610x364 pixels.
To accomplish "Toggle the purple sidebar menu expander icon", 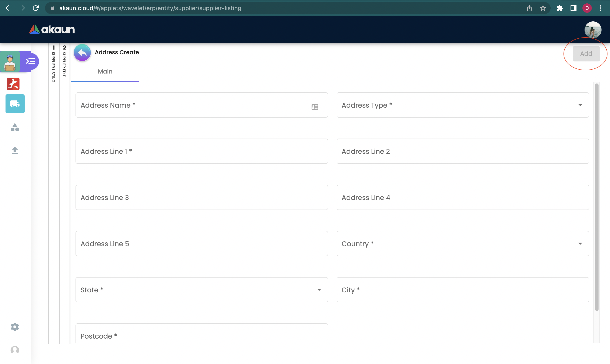I will tap(31, 61).
